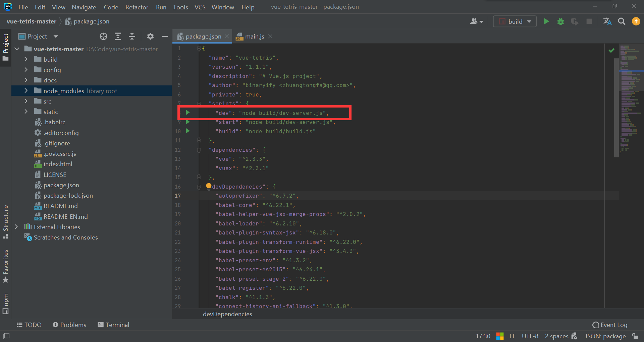Toggle the read-only lock icon
This screenshot has height=342, width=644.
635,336
